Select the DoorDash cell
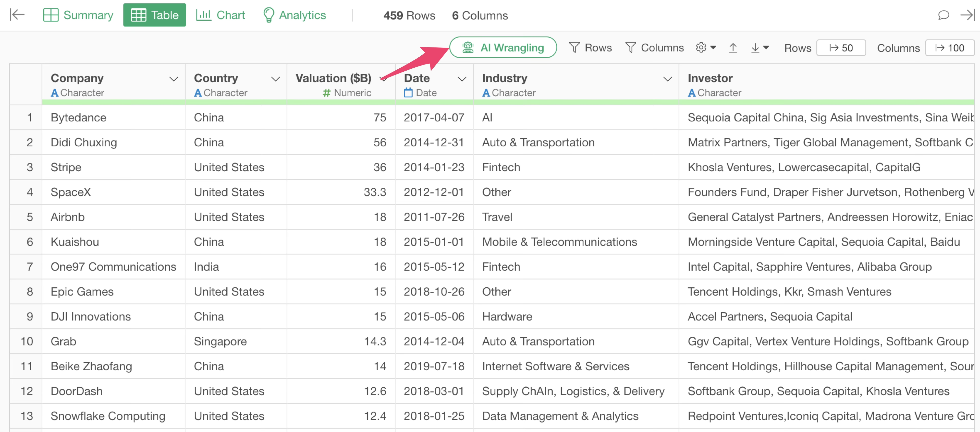 (x=113, y=391)
